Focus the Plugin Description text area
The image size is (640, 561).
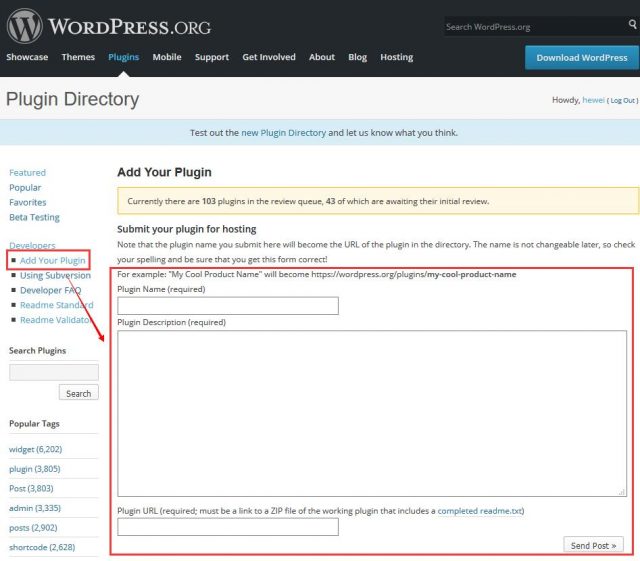(x=372, y=414)
